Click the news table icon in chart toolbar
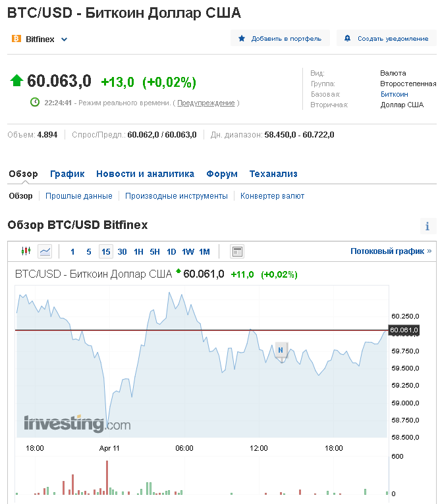440x504 pixels. pos(237,251)
